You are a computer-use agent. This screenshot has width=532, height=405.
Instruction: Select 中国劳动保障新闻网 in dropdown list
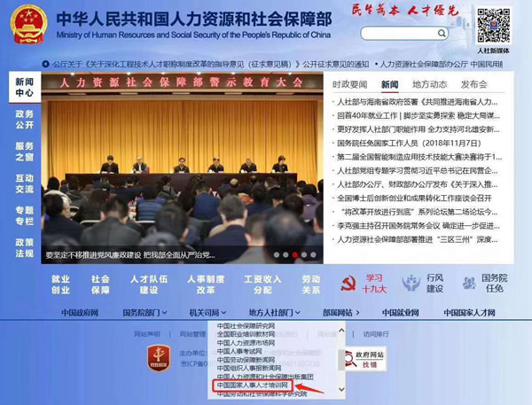246,360
